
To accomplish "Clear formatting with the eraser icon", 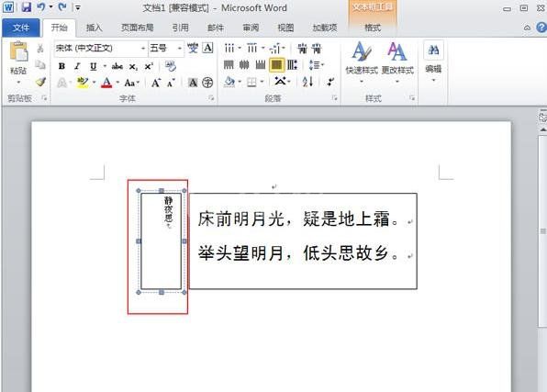I will click(x=171, y=65).
